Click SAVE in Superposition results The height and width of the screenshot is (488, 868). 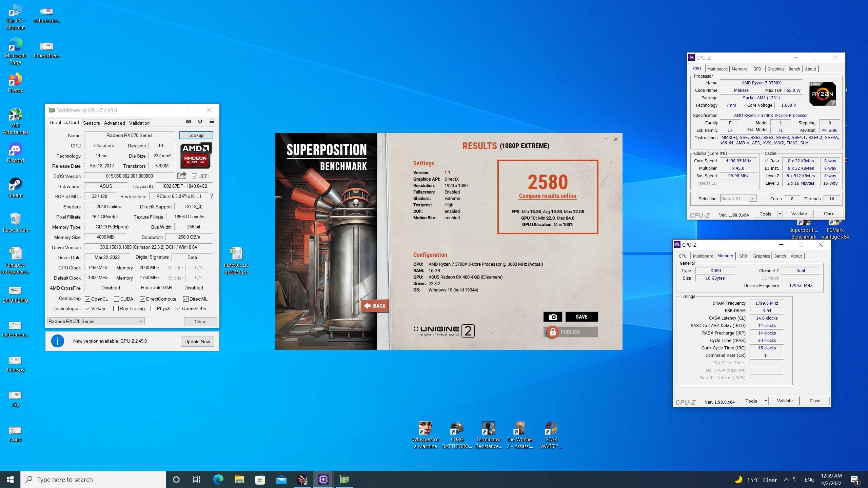[x=581, y=317]
